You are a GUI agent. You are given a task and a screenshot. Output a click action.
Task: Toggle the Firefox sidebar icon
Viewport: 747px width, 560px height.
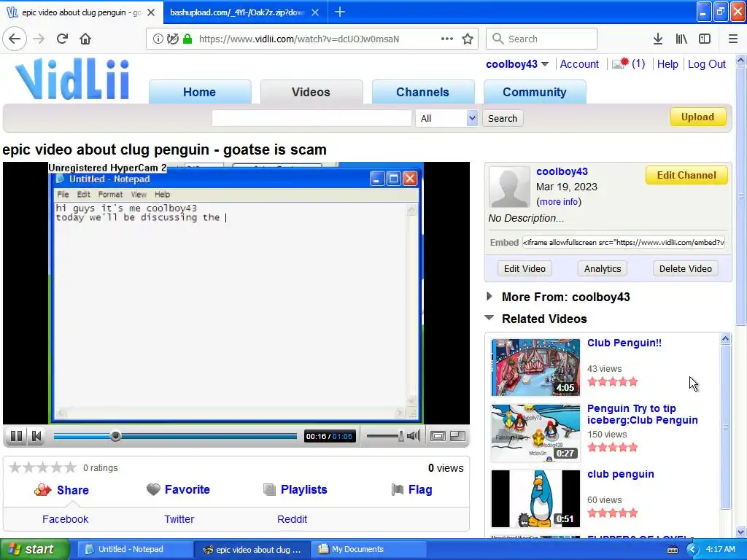click(x=705, y=39)
